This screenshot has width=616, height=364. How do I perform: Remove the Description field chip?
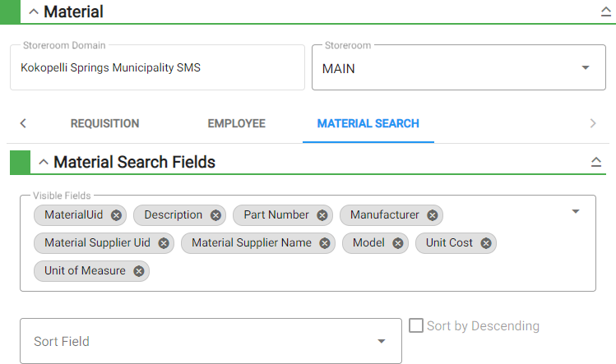pyautogui.click(x=215, y=215)
